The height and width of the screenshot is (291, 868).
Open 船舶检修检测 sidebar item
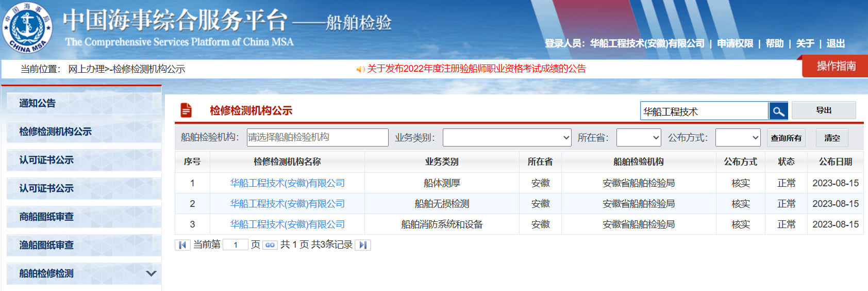pos(84,273)
